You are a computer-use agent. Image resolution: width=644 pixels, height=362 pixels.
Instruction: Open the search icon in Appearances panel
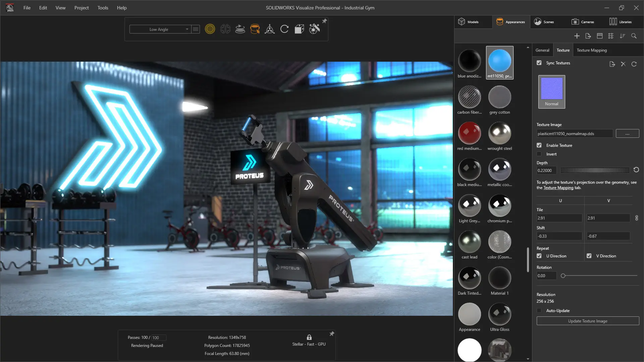[634, 36]
